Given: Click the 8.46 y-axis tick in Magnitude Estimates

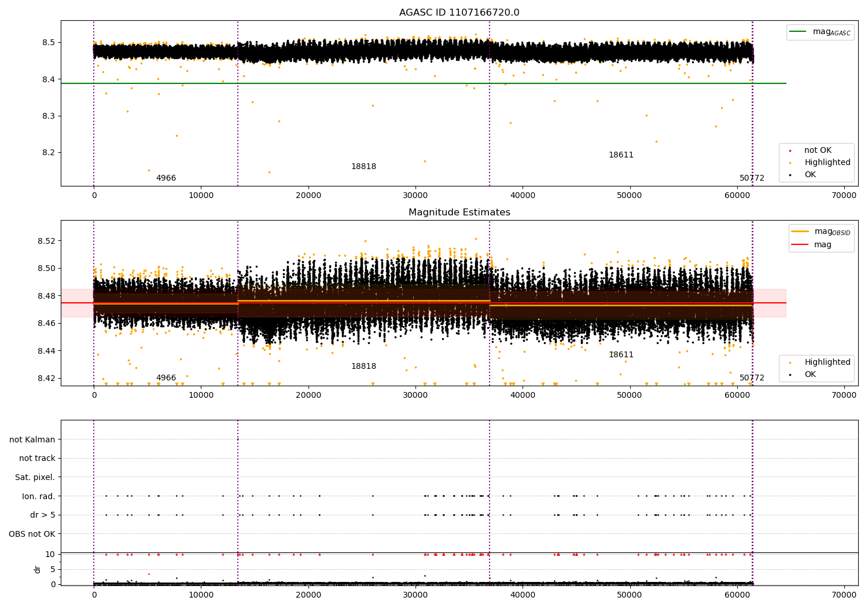Looking at the screenshot, I should [x=46, y=323].
